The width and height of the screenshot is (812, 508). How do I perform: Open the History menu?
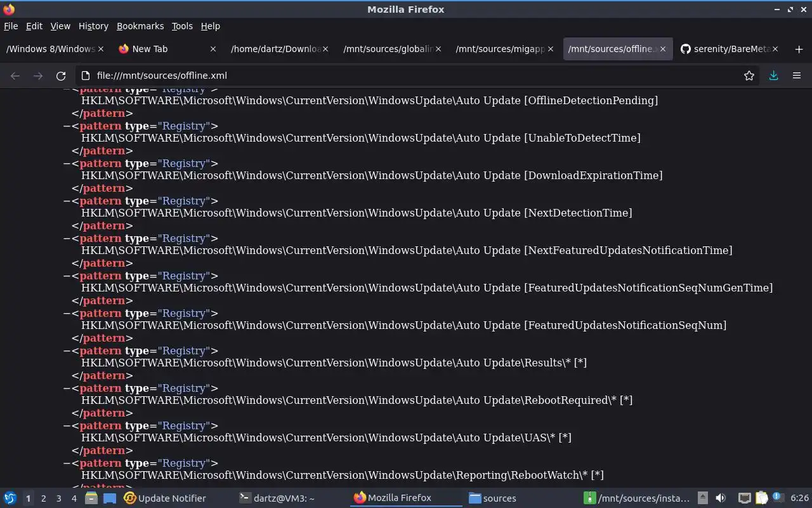coord(93,26)
